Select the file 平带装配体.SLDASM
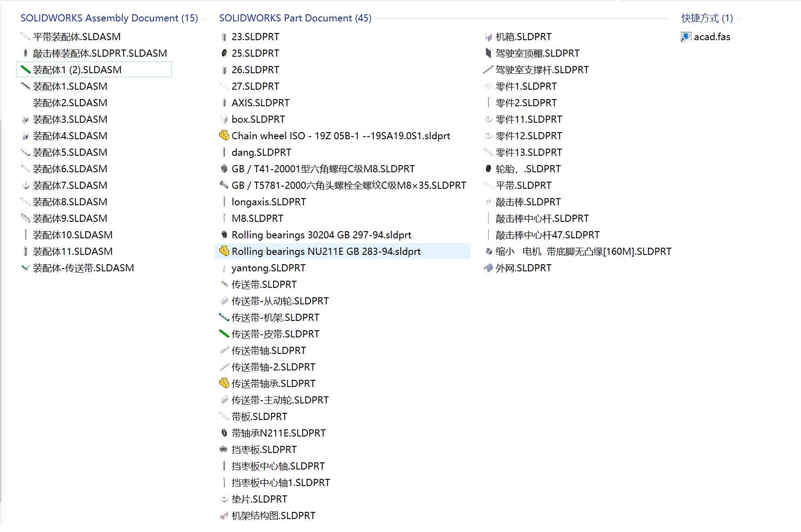Screen dimensions: 801x532 pos(77,37)
